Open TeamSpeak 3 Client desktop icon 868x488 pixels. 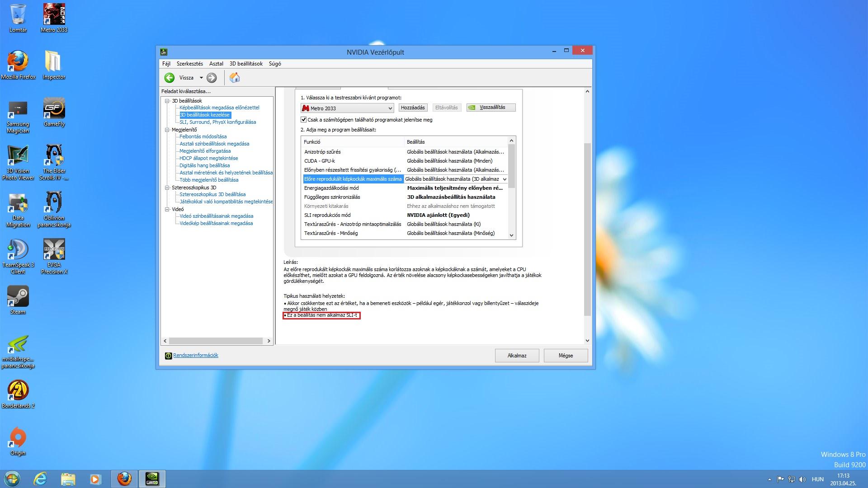pos(18,257)
